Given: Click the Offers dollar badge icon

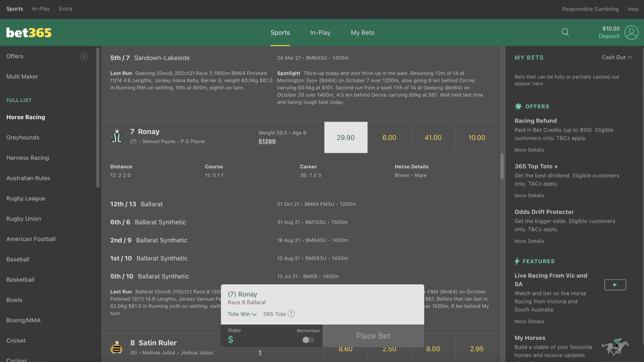Looking at the screenshot, I should pos(84,56).
